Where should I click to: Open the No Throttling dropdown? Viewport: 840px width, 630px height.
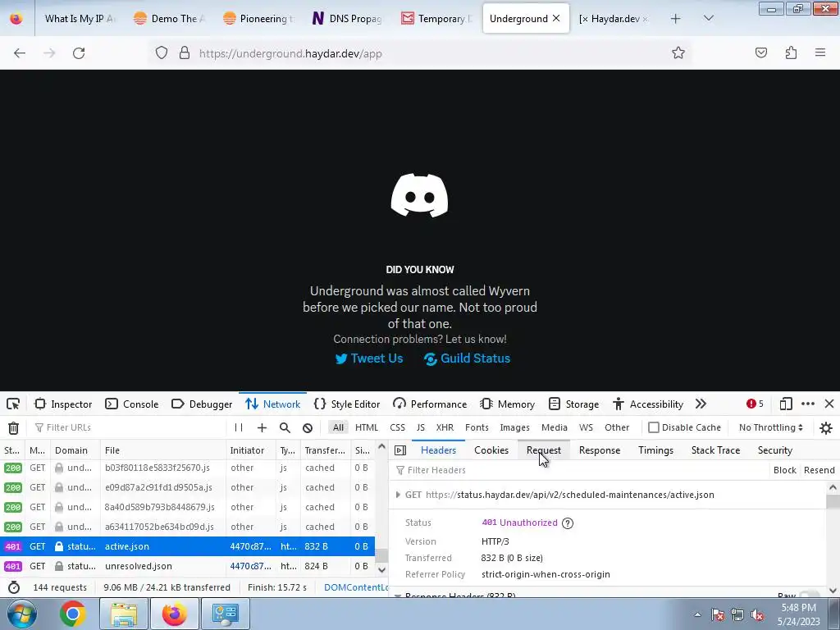click(x=770, y=427)
